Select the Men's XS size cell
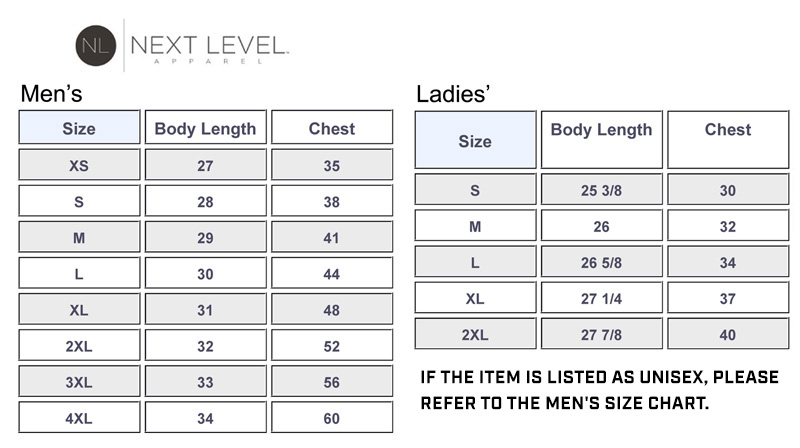The image size is (800, 448). pos(79,166)
